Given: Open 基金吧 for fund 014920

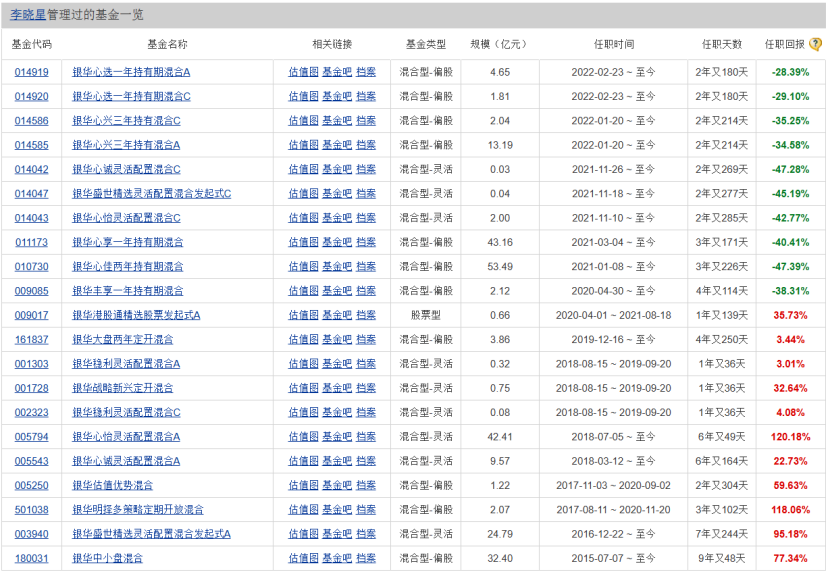Looking at the screenshot, I should (337, 96).
